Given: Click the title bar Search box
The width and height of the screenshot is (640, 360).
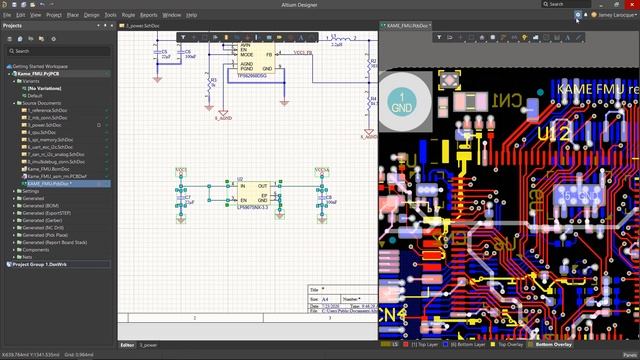Looking at the screenshot, I should pyautogui.click(x=566, y=4).
